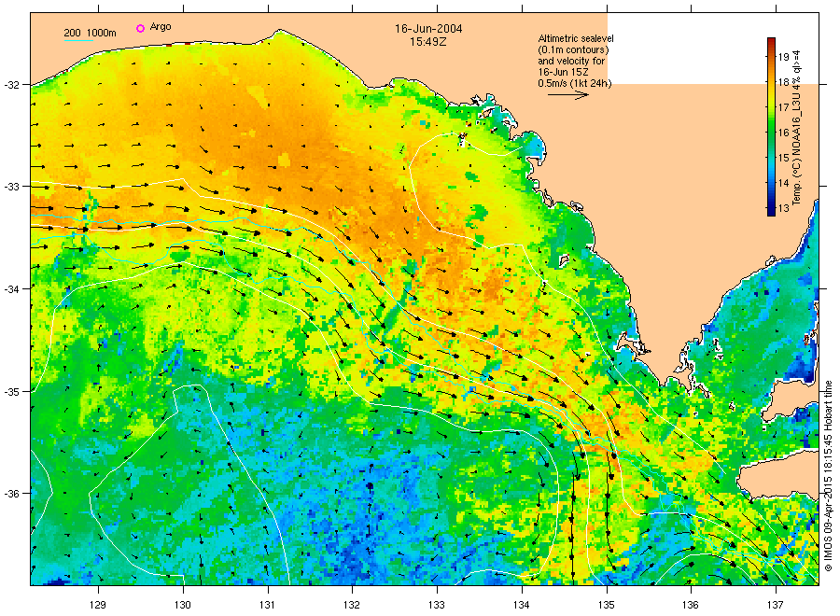Click longitude label 131
This screenshot has height=616, width=840.
click(267, 605)
